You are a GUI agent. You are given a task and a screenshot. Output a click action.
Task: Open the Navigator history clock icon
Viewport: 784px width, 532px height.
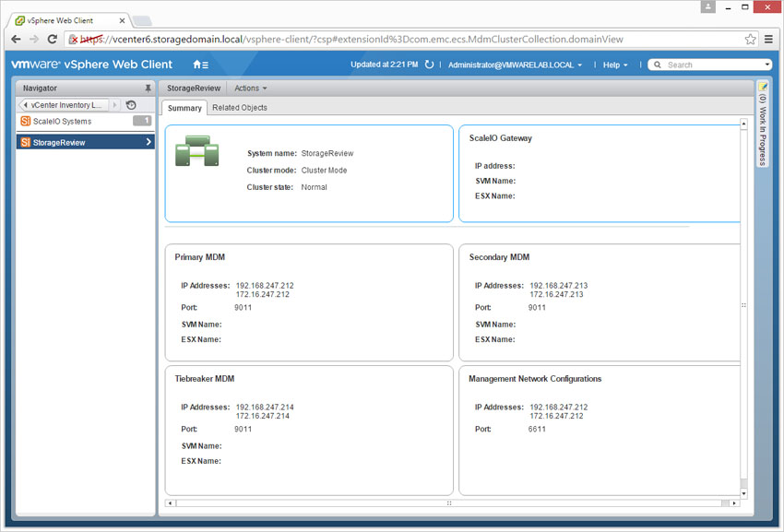pos(131,105)
